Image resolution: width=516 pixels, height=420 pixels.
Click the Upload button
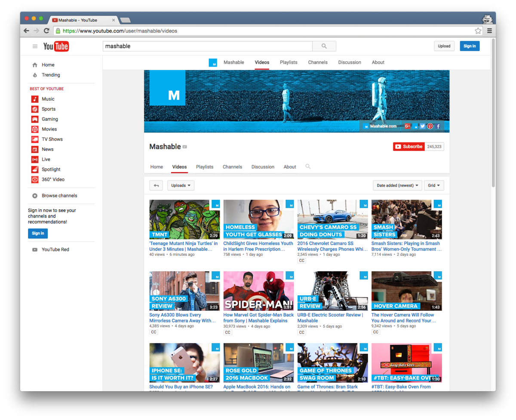click(444, 46)
